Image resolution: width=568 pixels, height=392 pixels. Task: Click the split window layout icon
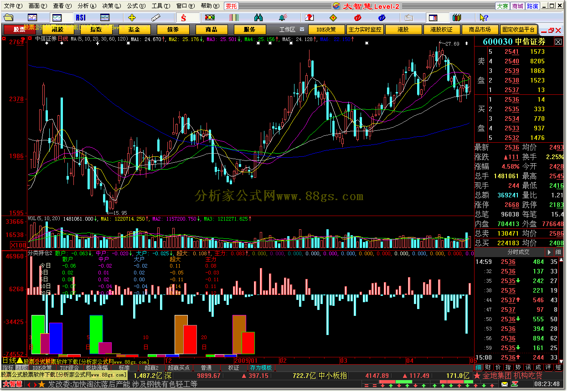point(433,18)
